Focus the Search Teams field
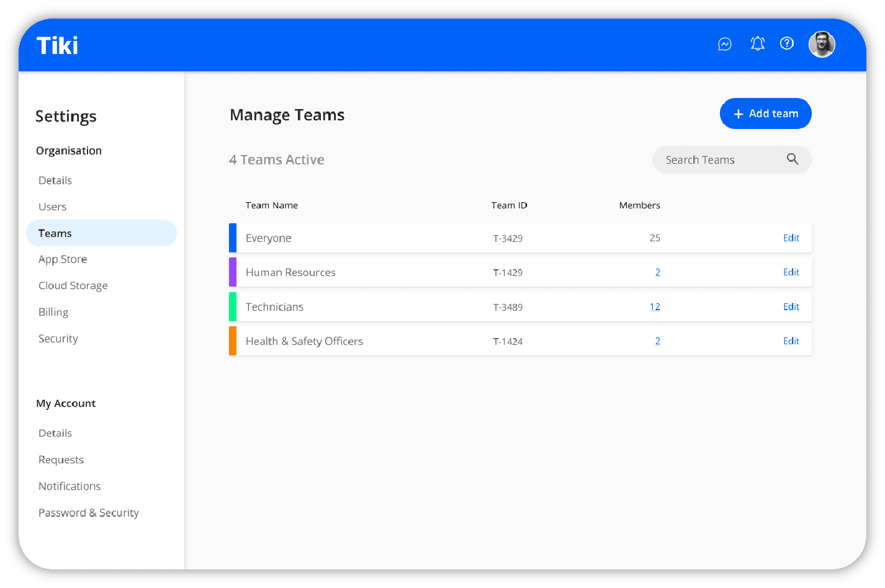Image resolution: width=885 pixels, height=588 pixels. coord(732,160)
